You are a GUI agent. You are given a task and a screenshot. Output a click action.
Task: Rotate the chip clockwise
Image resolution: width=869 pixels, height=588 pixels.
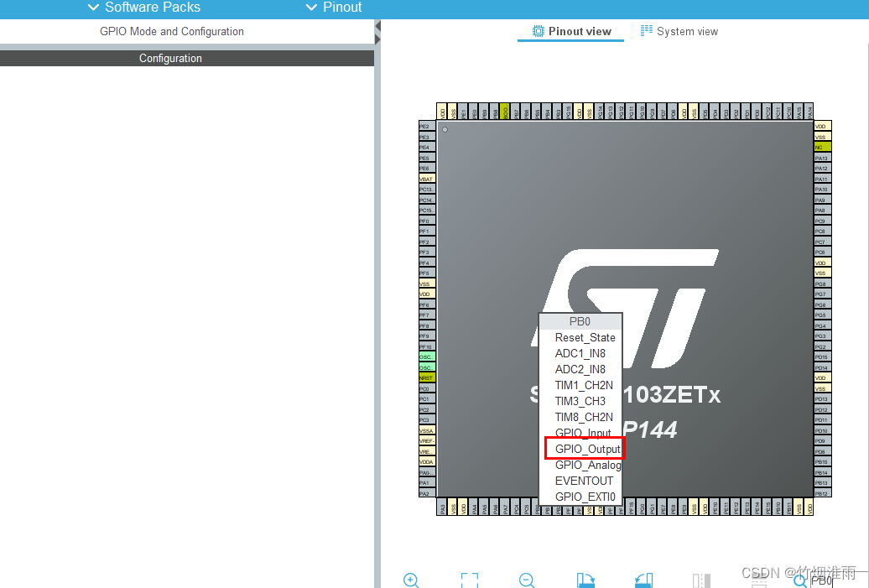click(585, 580)
